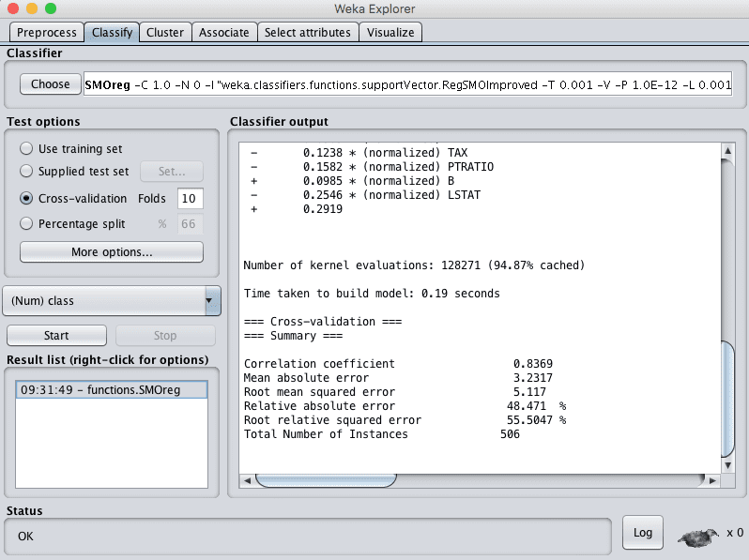Click the macOS green zoom window button
Screen dimensions: 749x560
(x=51, y=8)
